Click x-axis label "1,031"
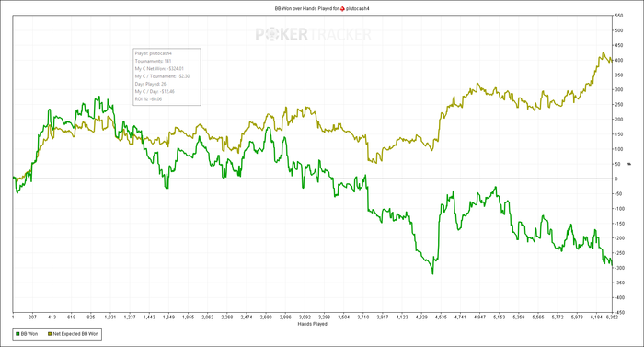This screenshot has height=347, width=644. tap(110, 317)
